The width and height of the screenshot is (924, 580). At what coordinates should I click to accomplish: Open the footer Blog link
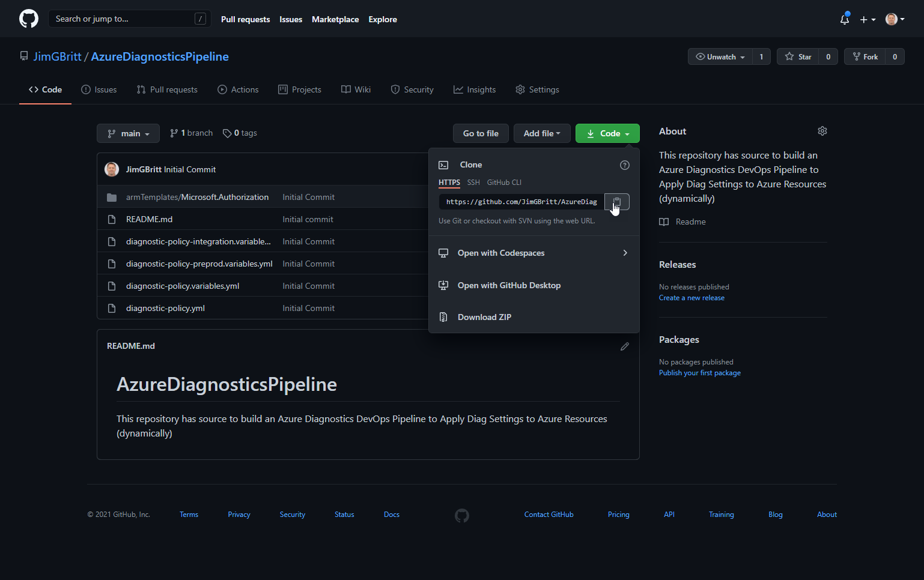775,515
